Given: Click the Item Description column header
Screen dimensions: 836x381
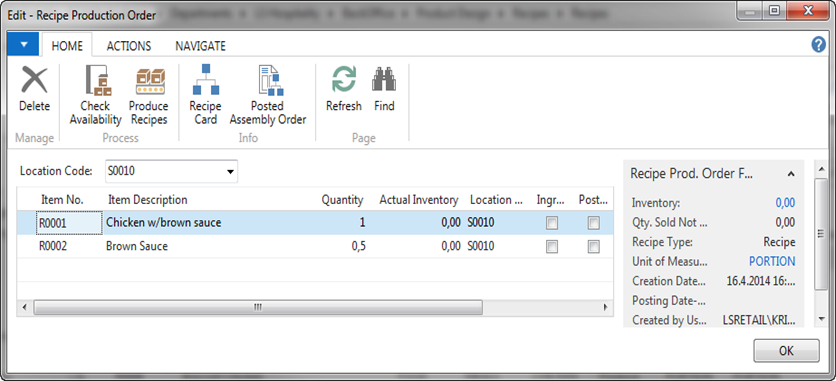Looking at the screenshot, I should tap(148, 200).
